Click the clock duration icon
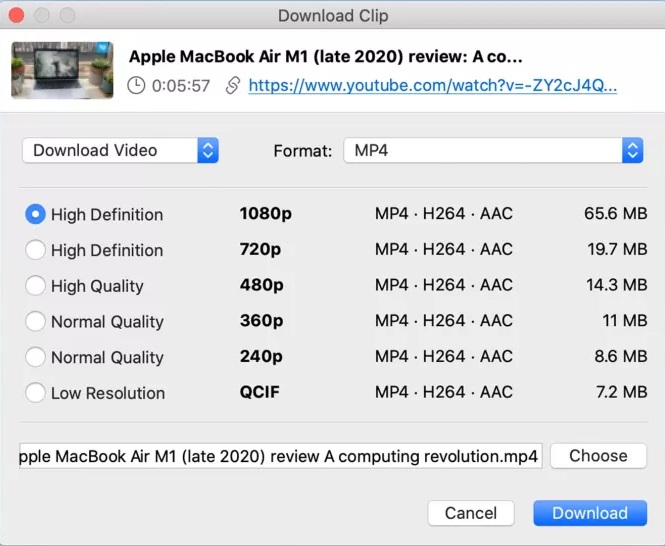665x546 pixels. [x=136, y=86]
